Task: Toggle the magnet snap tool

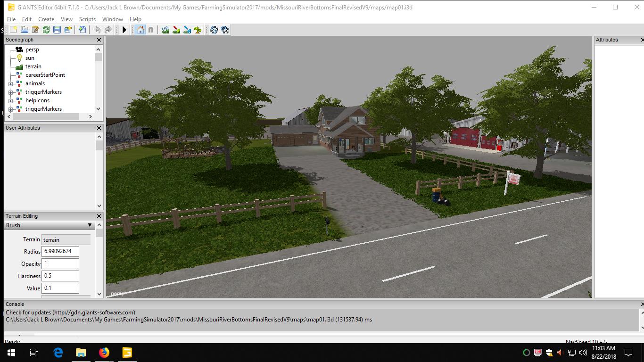Action: tap(151, 30)
